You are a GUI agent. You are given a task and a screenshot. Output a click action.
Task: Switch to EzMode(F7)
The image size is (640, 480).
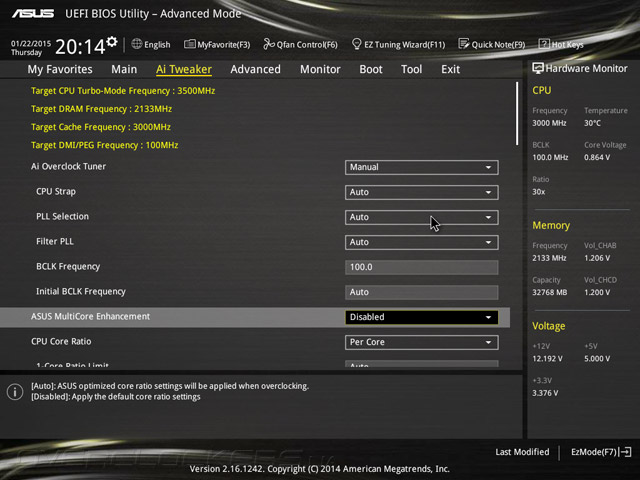point(601,452)
